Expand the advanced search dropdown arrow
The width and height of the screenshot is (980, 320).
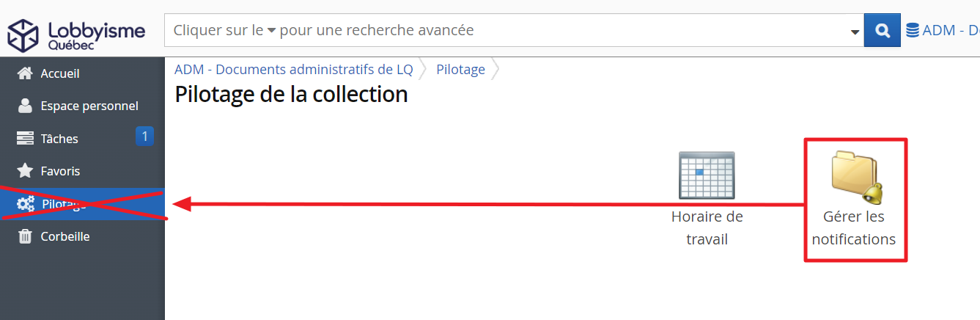point(855,32)
